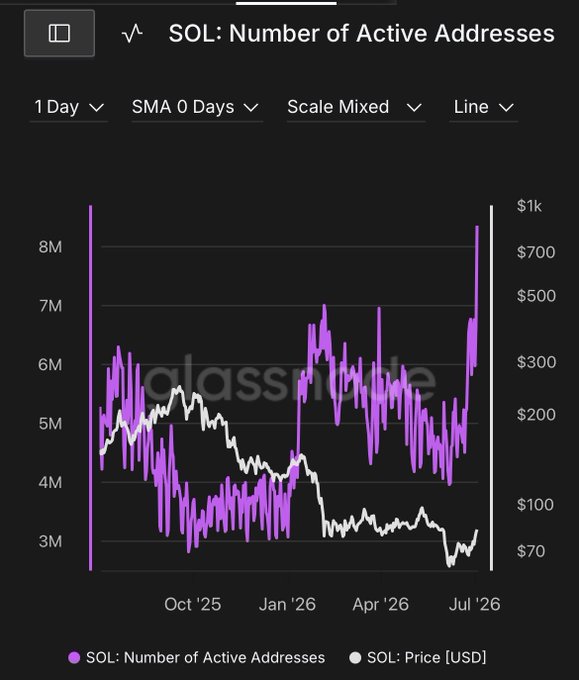Click the 3M left axis label
Viewport: 579px width, 680px height.
coord(50,541)
